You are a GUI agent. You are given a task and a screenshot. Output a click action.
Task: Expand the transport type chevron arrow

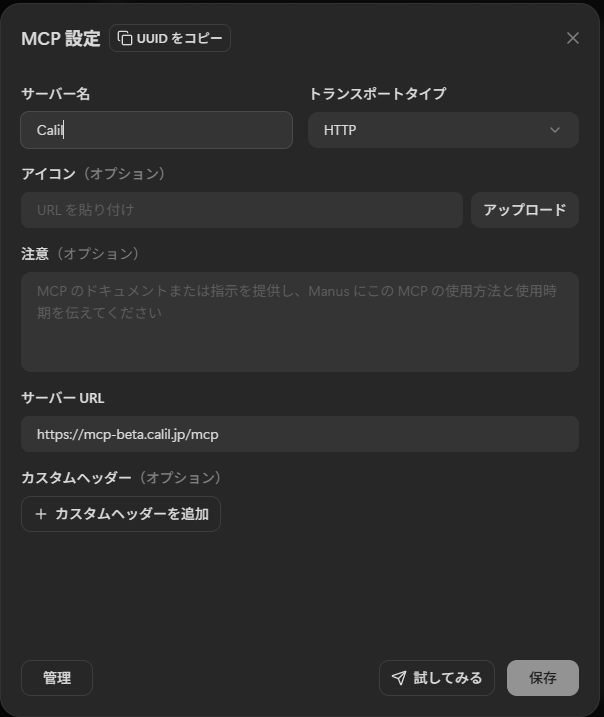pyautogui.click(x=555, y=130)
